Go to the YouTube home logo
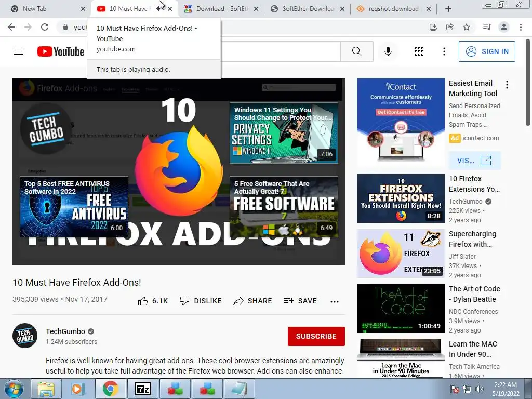This screenshot has width=532, height=399. point(61,51)
